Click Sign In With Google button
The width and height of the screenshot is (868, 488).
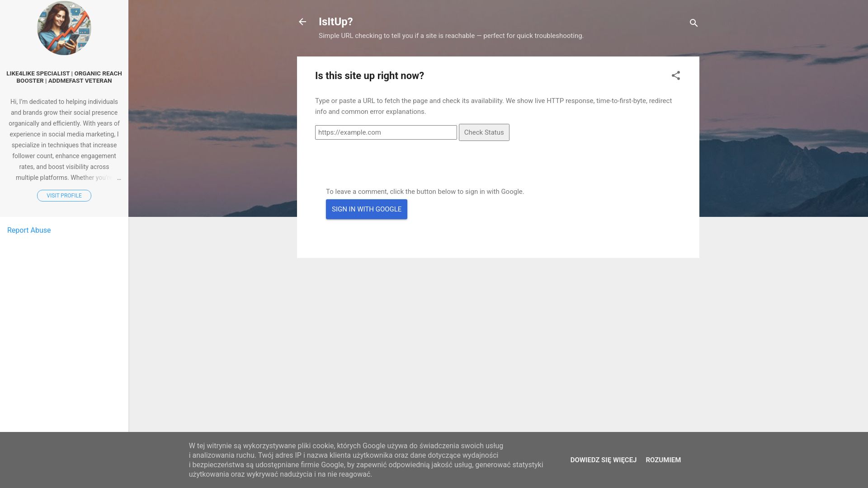pos(366,209)
